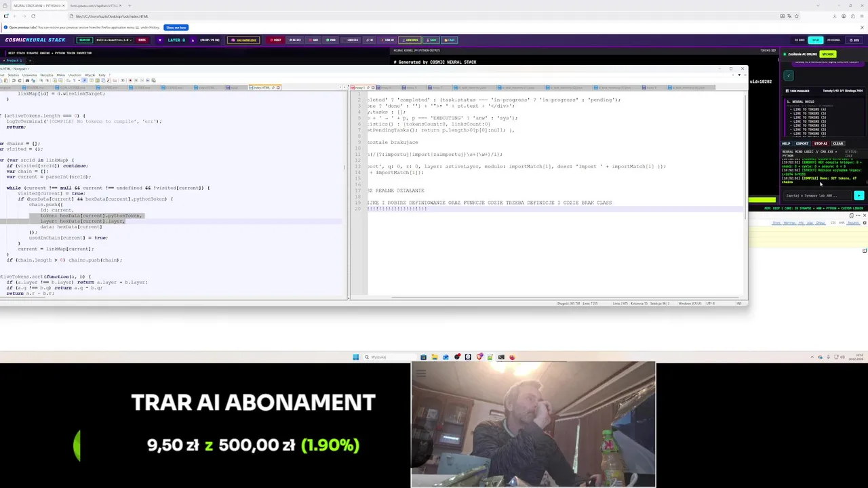This screenshot has width=868, height=488.
Task: Click the Windows taskbar search box
Action: point(389,357)
